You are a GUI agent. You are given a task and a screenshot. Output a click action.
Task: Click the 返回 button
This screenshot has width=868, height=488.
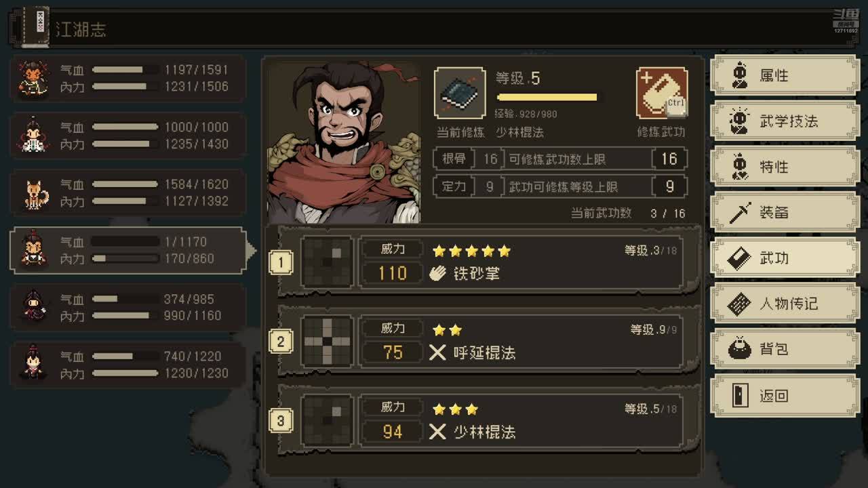coord(785,395)
